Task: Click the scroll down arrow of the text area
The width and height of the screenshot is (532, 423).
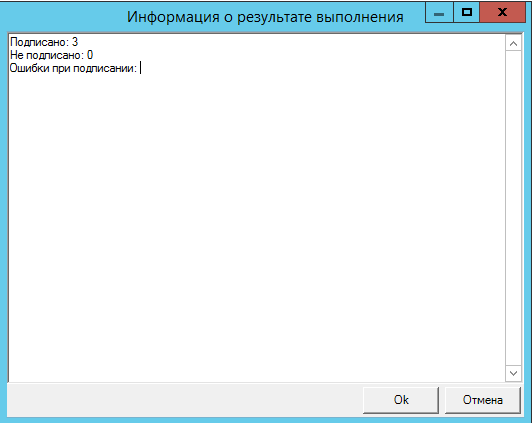Action: 513,373
